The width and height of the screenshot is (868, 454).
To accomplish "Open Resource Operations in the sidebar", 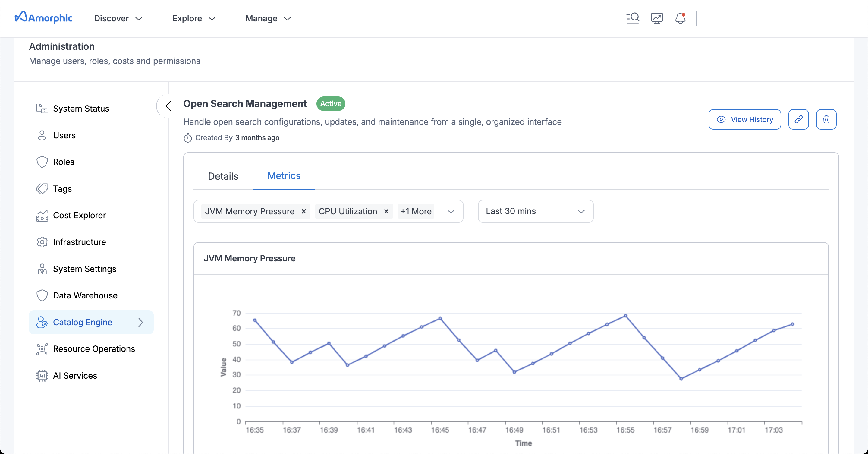I will (94, 349).
